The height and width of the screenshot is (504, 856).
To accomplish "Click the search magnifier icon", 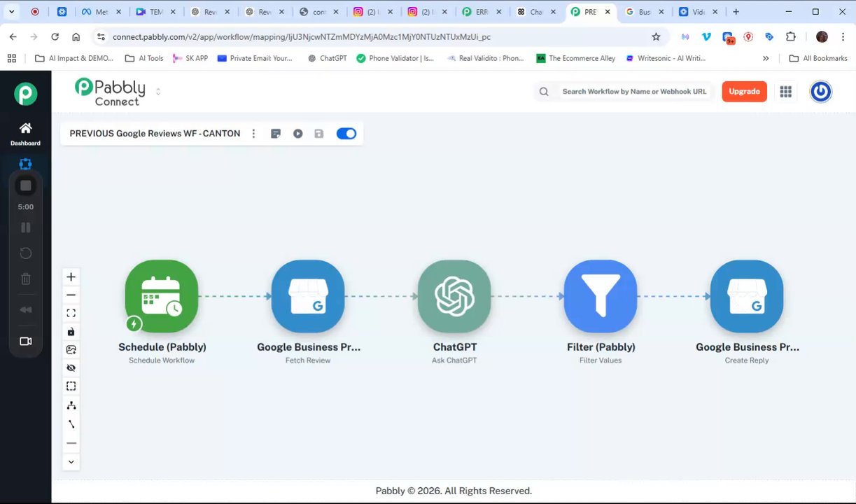I will click(544, 91).
